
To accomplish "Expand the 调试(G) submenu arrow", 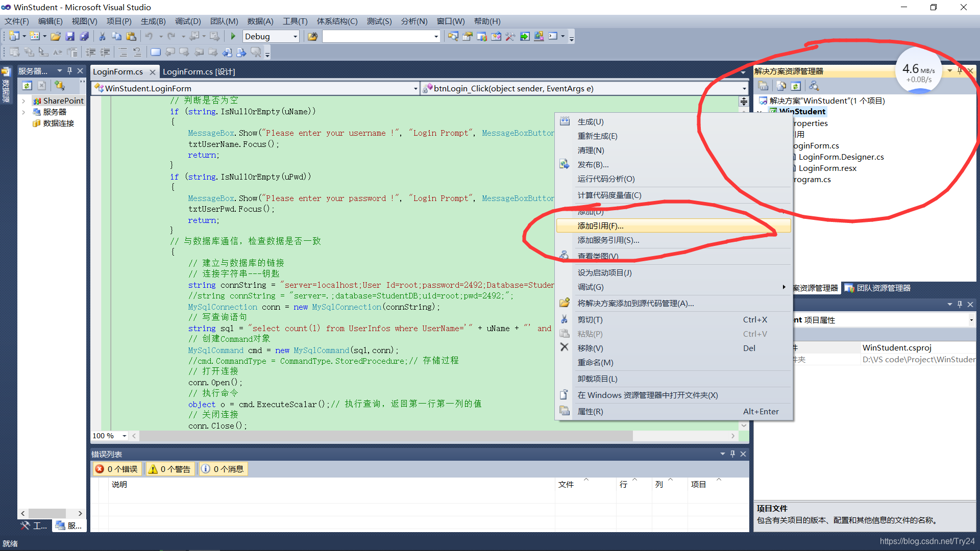I will tap(784, 287).
